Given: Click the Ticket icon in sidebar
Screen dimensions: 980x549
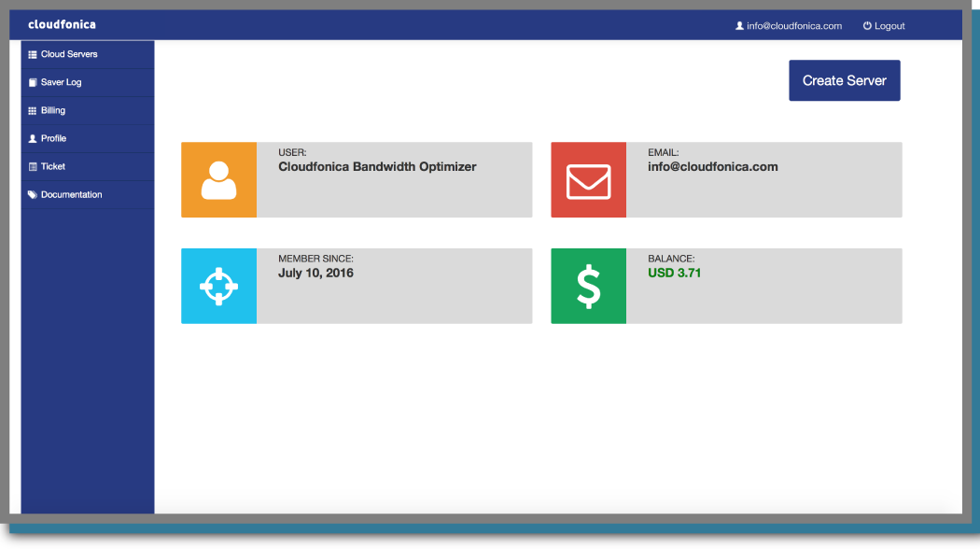Looking at the screenshot, I should pyautogui.click(x=33, y=167).
